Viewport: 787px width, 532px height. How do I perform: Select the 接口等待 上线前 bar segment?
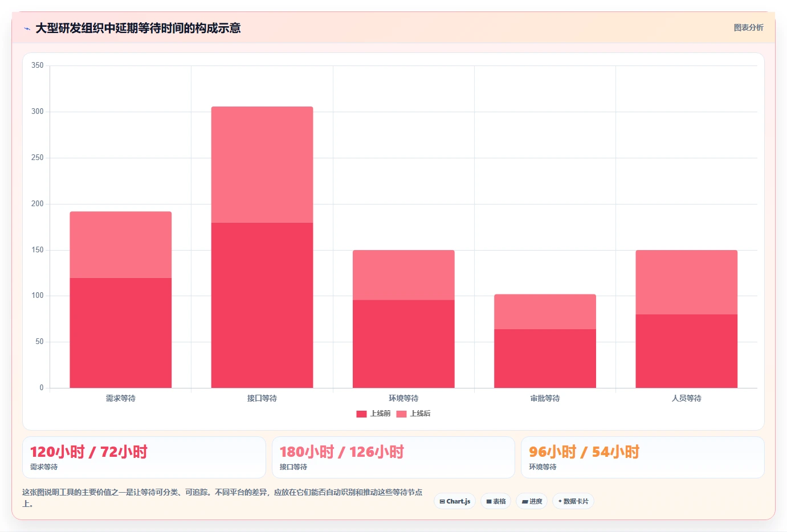(262, 305)
